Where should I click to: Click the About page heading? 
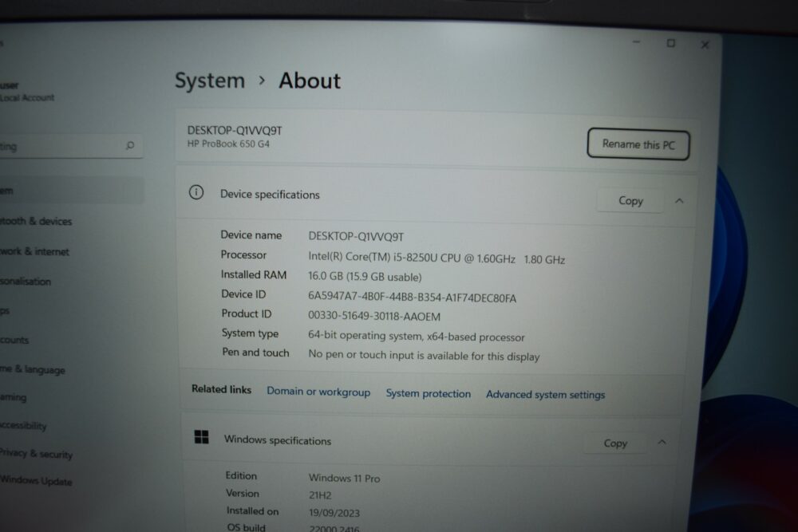(x=310, y=81)
